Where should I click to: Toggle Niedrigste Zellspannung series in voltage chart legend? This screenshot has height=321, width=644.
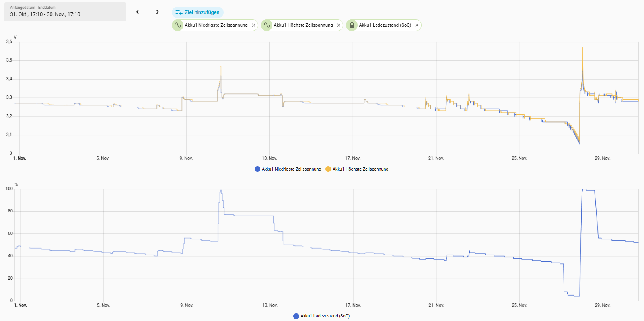pos(291,169)
